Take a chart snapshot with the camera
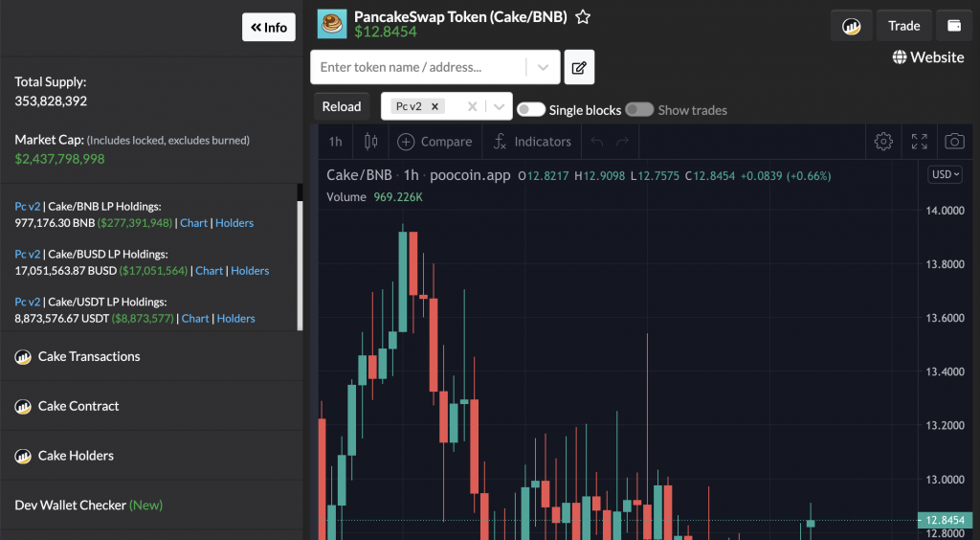Image resolution: width=980 pixels, height=540 pixels. point(954,142)
